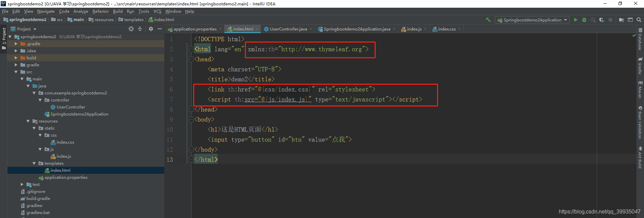The image size is (644, 218).
Task: Open the Gradle tool window
Action: tap(640, 66)
